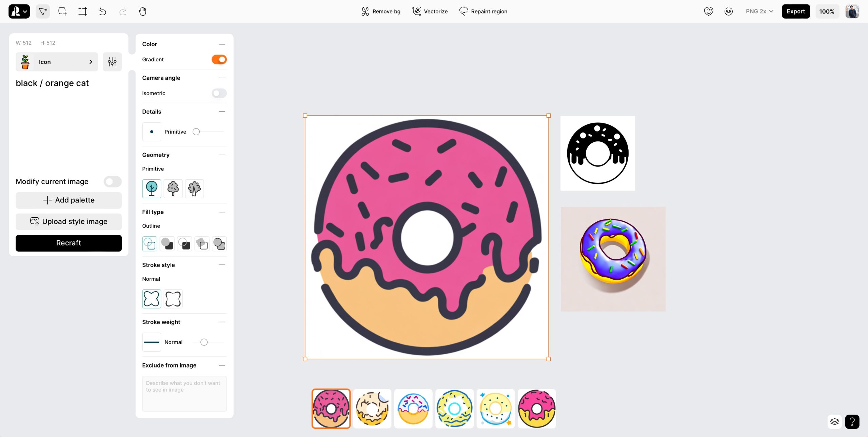Enable the Isometric camera toggle
868x437 pixels.
[219, 93]
